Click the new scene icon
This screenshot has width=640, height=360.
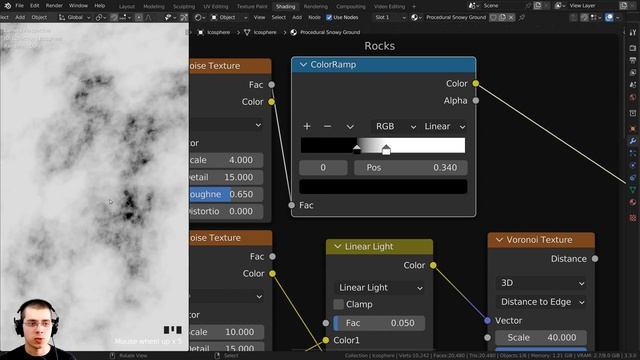pos(538,6)
